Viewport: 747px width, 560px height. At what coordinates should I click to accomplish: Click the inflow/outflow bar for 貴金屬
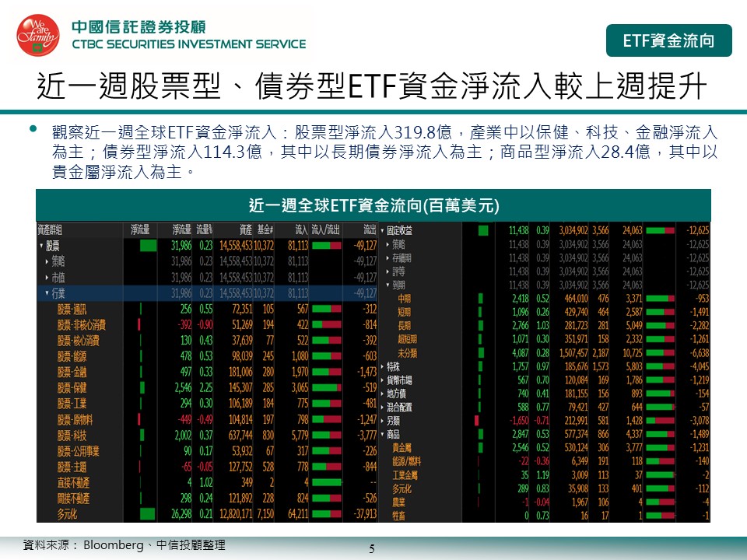point(661,448)
